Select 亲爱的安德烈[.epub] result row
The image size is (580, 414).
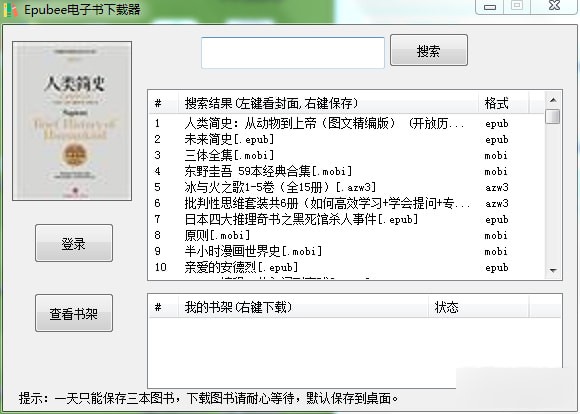pyautogui.click(x=348, y=267)
